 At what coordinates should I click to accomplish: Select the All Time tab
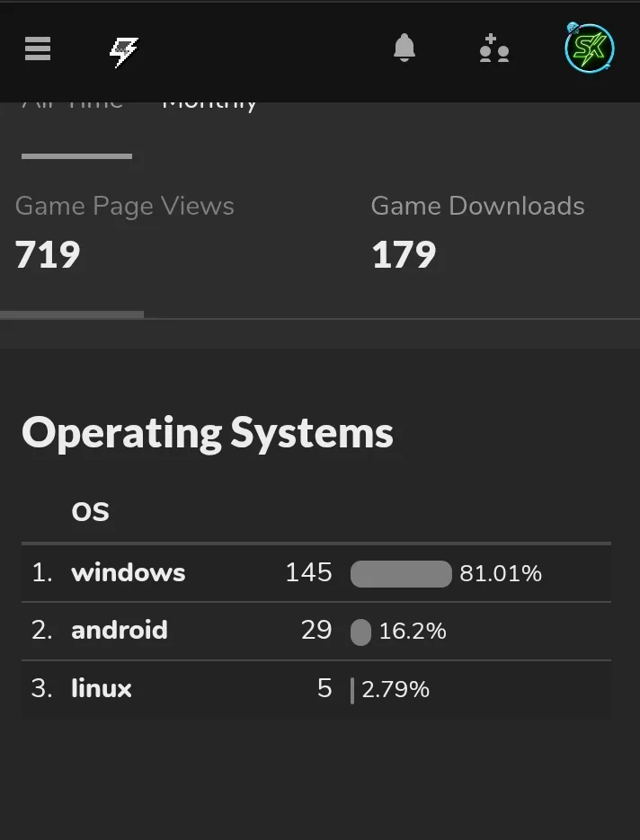[73, 104]
